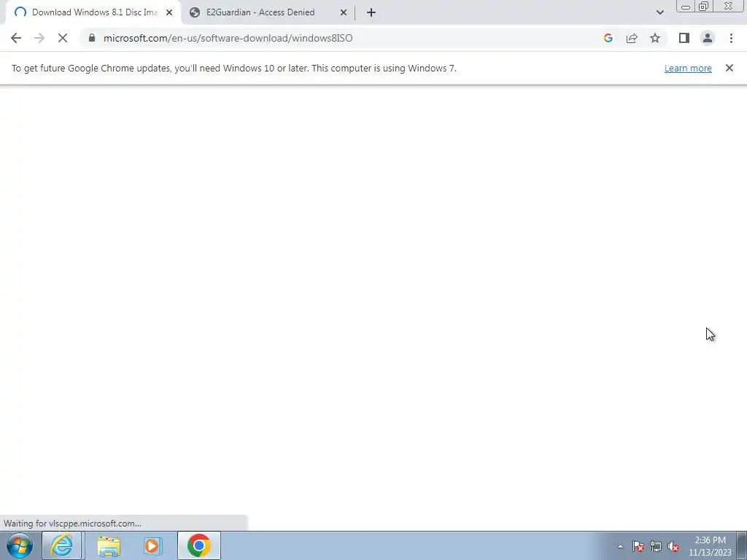Click the greyed forward navigation arrow
The image size is (747, 560).
(39, 38)
